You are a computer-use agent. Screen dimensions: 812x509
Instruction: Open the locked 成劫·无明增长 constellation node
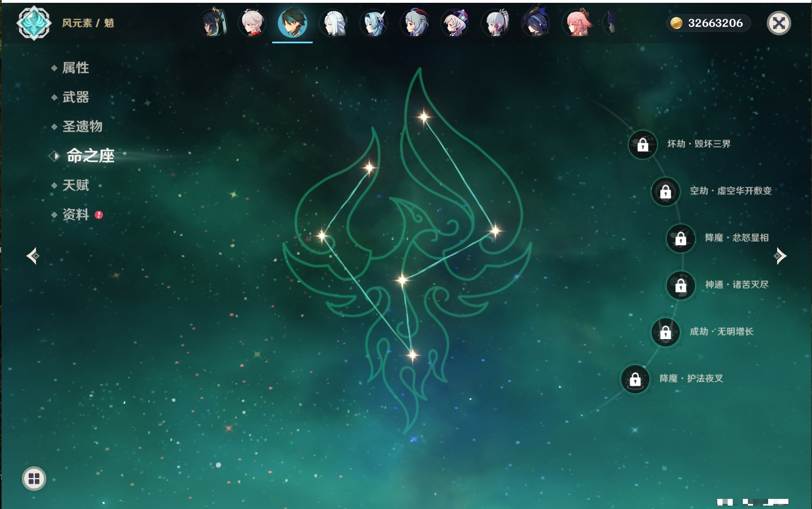tap(665, 332)
